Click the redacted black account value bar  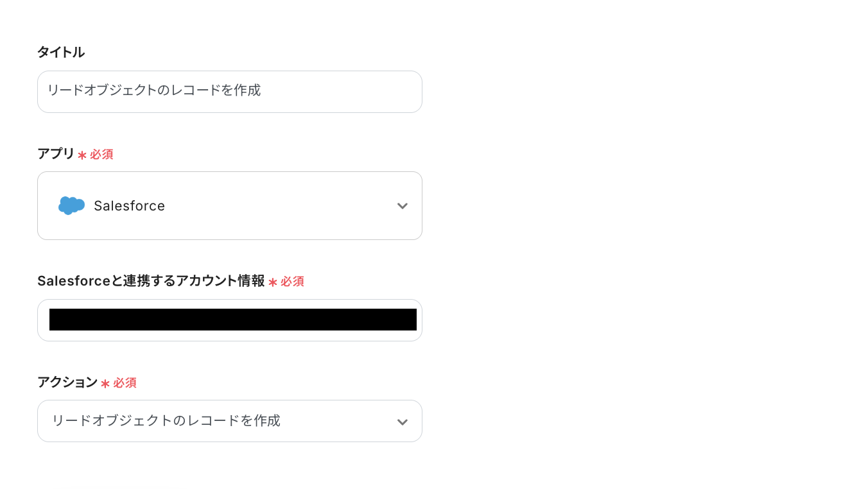[x=232, y=319]
